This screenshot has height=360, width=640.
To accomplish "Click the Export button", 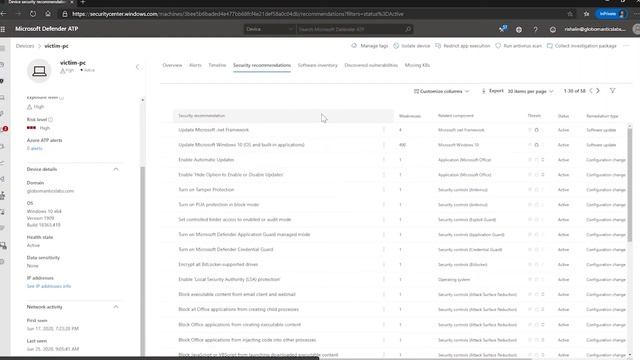I will [492, 91].
